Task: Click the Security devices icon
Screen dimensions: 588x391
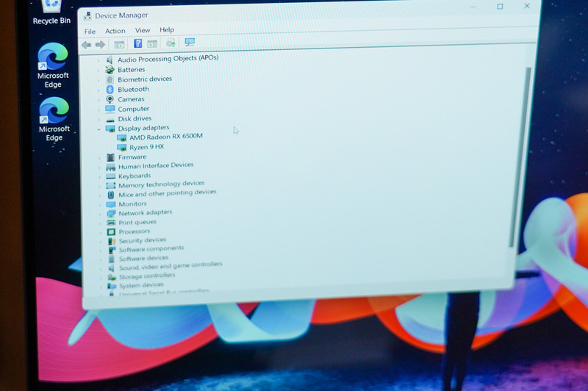Action: (112, 241)
